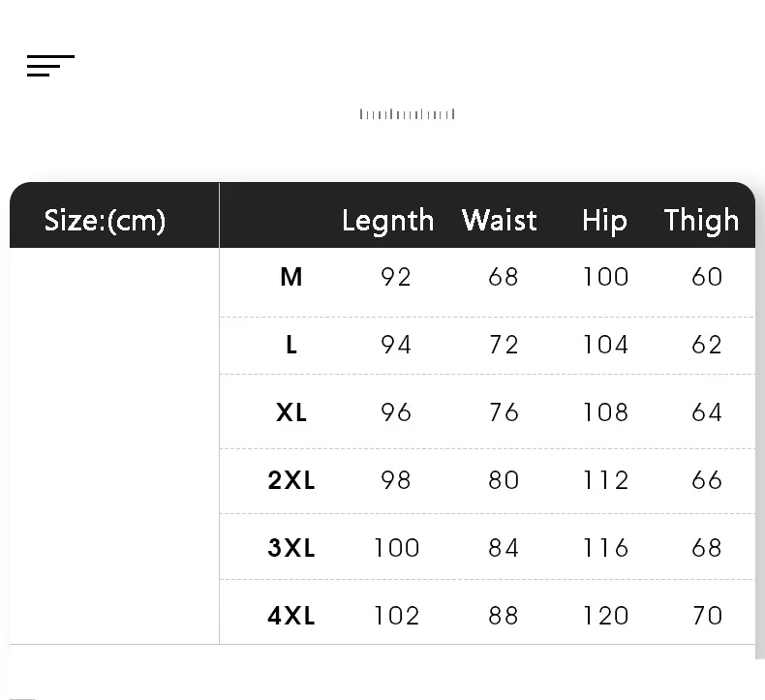765x700 pixels.
Task: Click the Size:(cm) header cell
Action: tap(105, 221)
